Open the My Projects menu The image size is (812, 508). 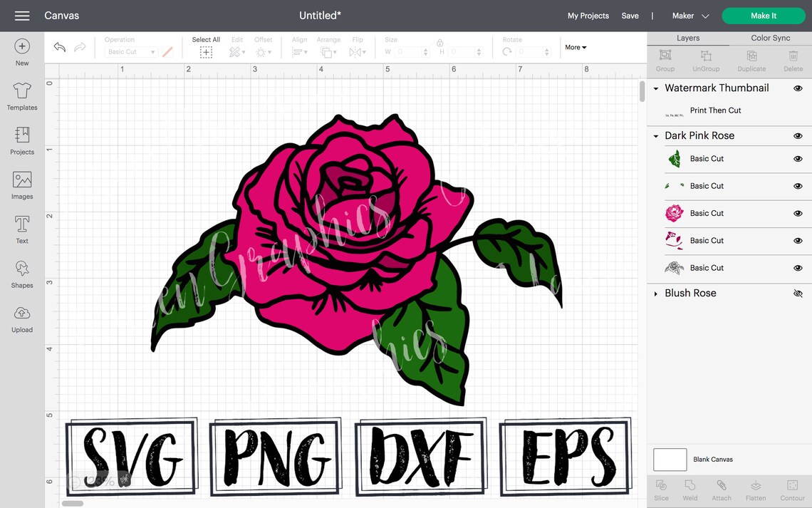pyautogui.click(x=588, y=15)
